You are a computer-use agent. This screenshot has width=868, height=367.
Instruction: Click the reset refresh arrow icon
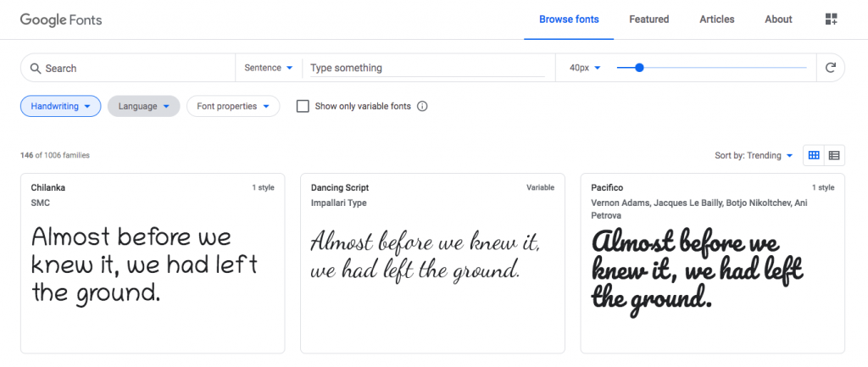(831, 68)
